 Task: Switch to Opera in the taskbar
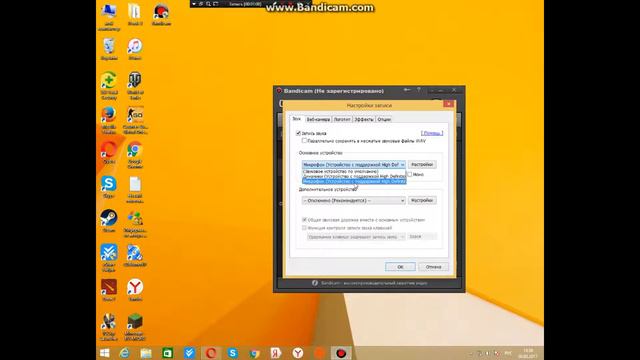(x=211, y=353)
